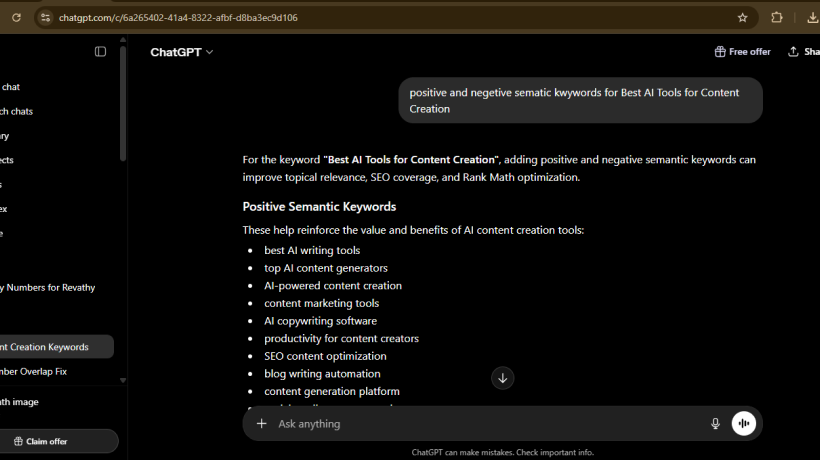
Task: Click the sidebar scroll-up arrow
Action: pyautogui.click(x=123, y=40)
